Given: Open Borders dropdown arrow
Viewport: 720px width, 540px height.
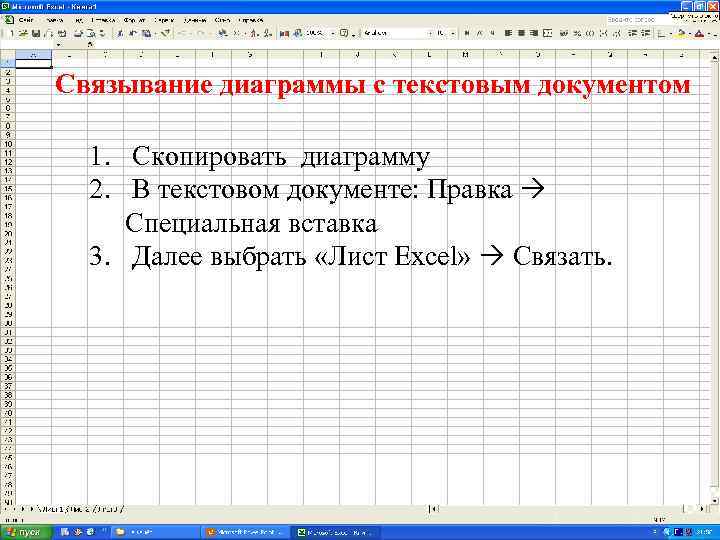Looking at the screenshot, I should coord(671,33).
